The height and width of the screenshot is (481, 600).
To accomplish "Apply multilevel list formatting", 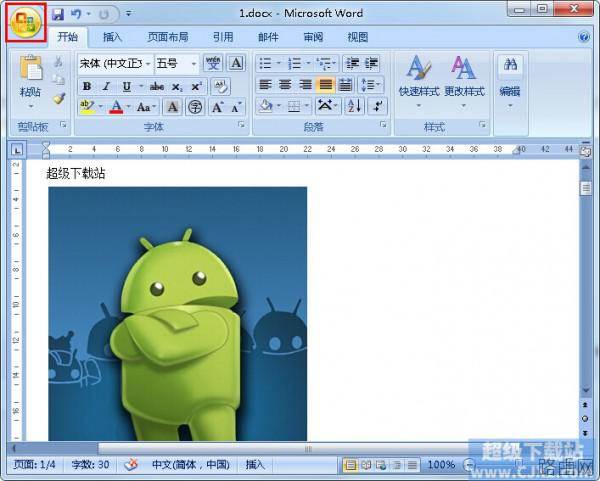I will (324, 64).
